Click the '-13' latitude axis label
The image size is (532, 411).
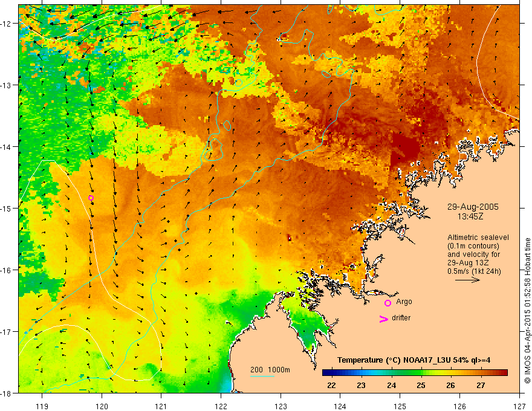pyautogui.click(x=7, y=85)
